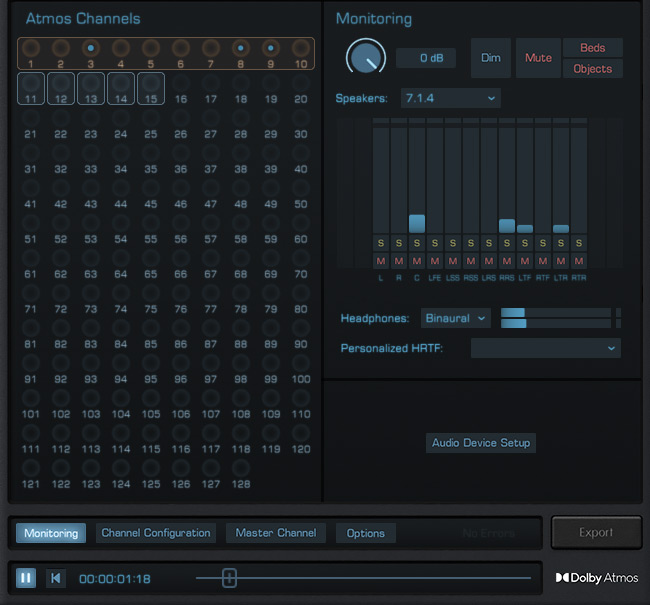
Task: Toggle the master Mute button
Action: [x=538, y=58]
